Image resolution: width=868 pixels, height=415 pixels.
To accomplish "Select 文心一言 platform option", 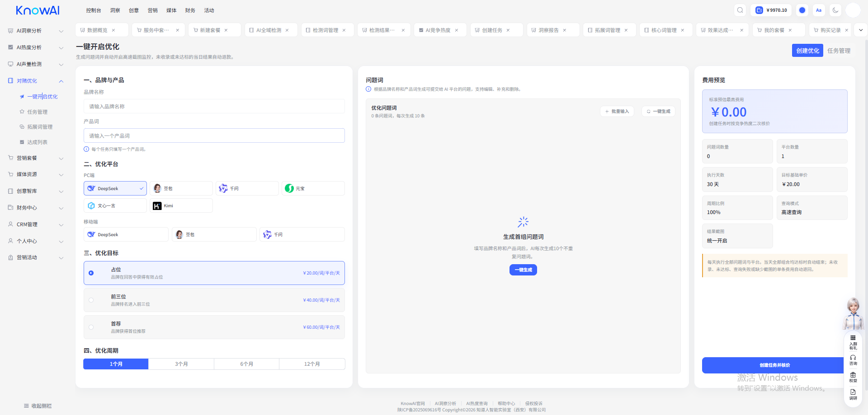I will tap(115, 205).
